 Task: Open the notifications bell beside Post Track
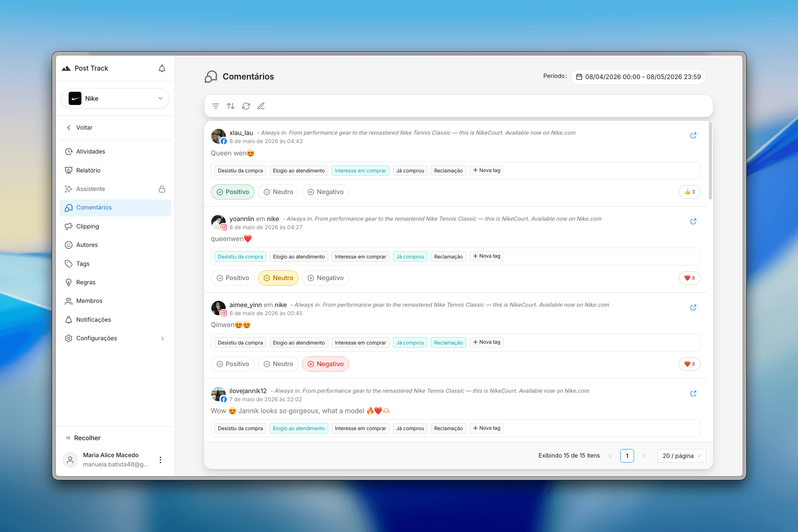tap(162, 68)
